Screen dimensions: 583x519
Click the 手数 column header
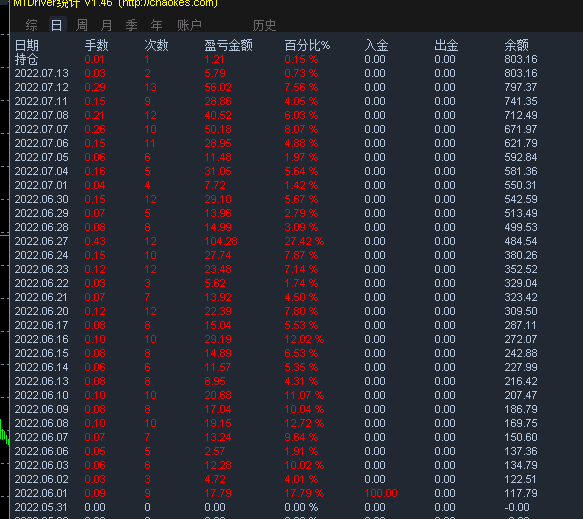(96, 45)
